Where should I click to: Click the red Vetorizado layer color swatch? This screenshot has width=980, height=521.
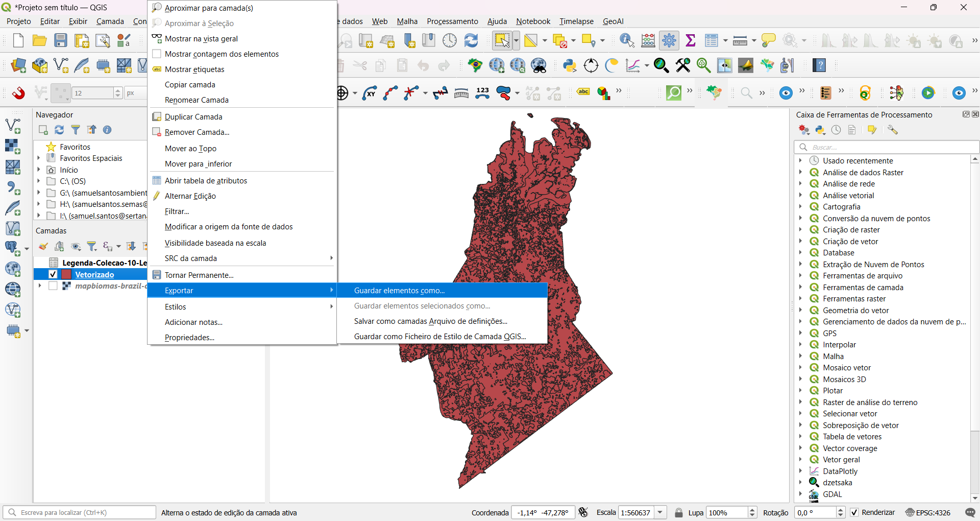(66, 274)
